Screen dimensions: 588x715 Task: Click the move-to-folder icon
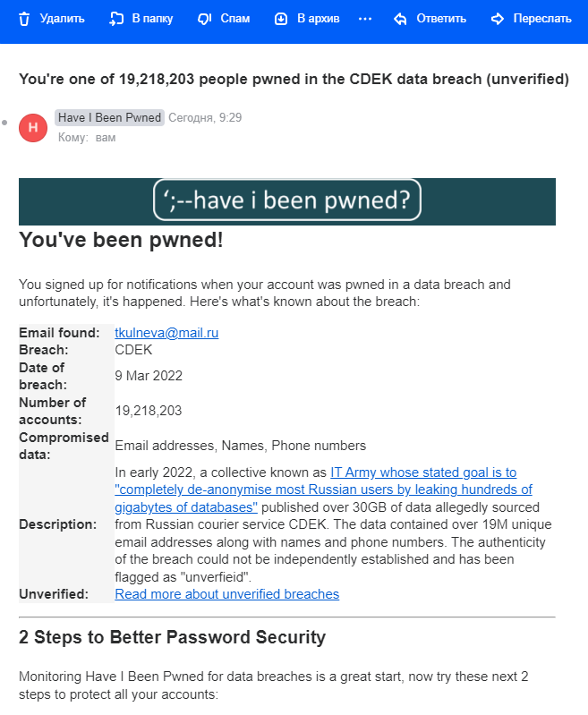click(x=116, y=19)
